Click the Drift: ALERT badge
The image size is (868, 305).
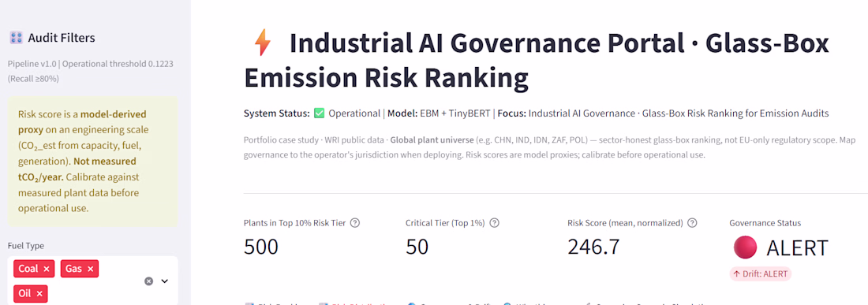(760, 273)
